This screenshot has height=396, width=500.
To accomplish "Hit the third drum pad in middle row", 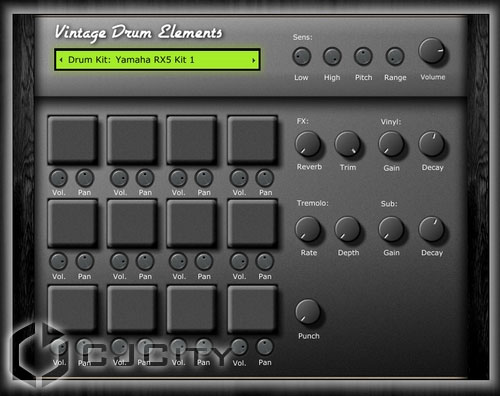I will [192, 224].
